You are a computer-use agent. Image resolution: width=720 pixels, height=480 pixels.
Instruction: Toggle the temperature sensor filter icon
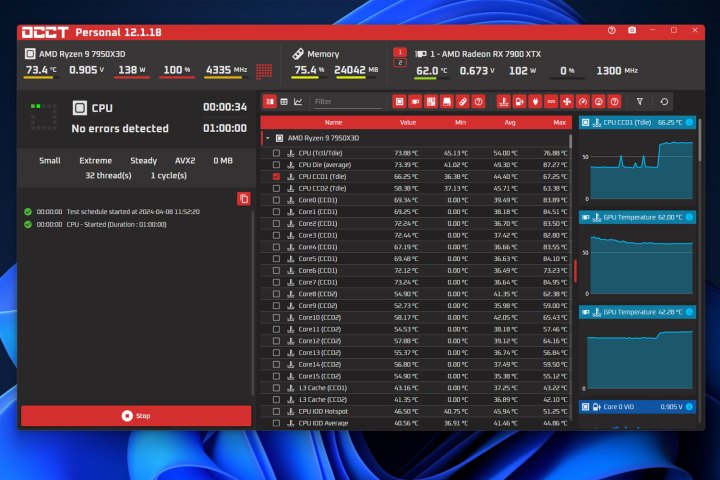pyautogui.click(x=504, y=102)
